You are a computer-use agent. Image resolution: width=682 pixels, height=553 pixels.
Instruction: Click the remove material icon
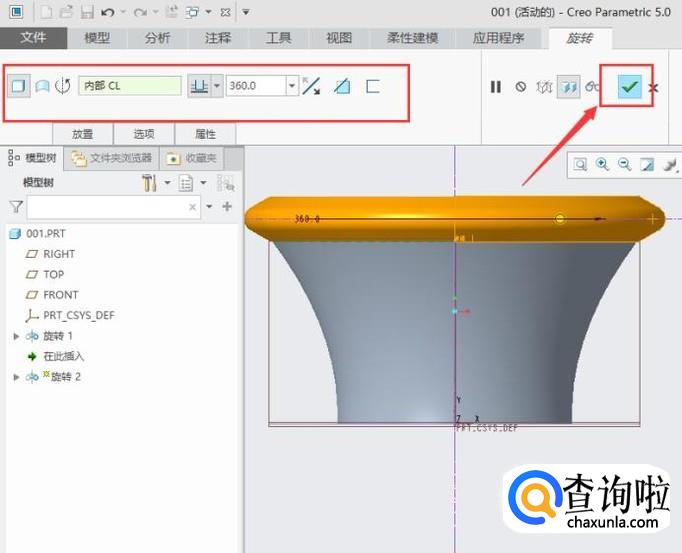pyautogui.click(x=342, y=87)
